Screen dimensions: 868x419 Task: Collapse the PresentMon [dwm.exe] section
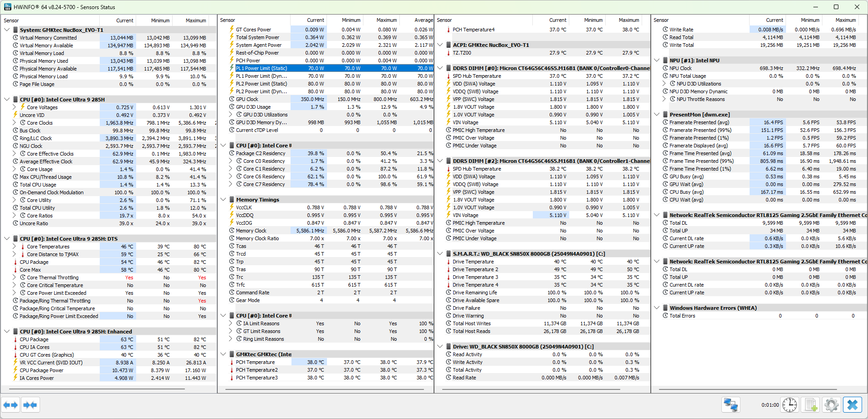[657, 115]
